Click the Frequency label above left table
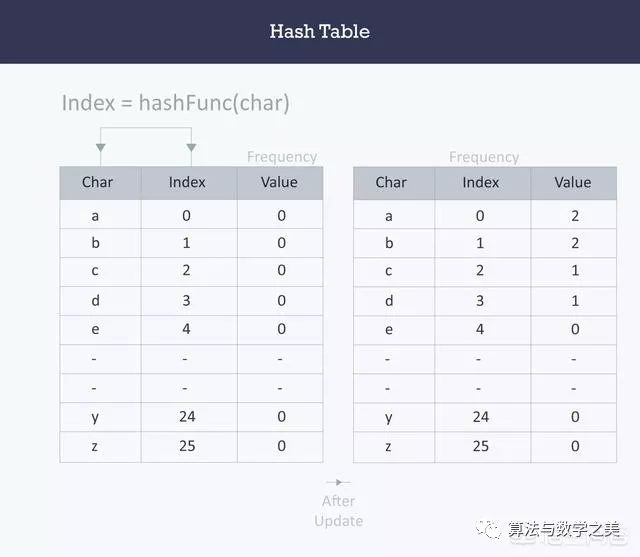The width and height of the screenshot is (640, 557). pyautogui.click(x=282, y=157)
